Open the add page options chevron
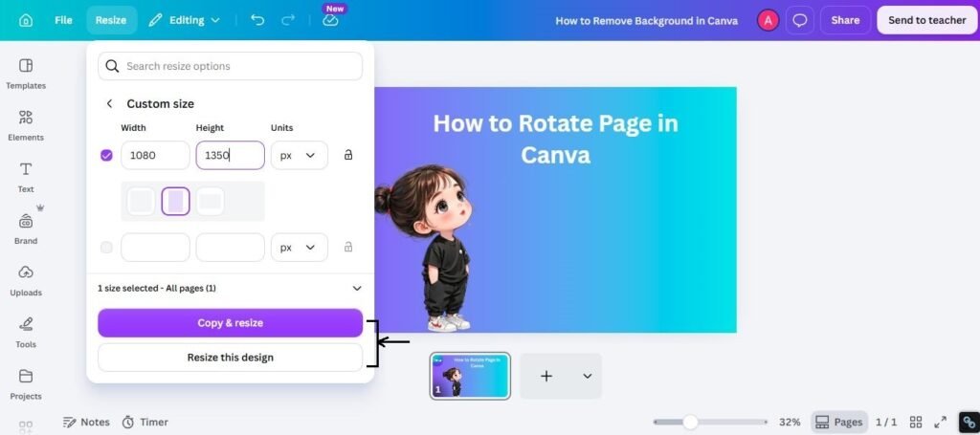The image size is (980, 435). (587, 376)
